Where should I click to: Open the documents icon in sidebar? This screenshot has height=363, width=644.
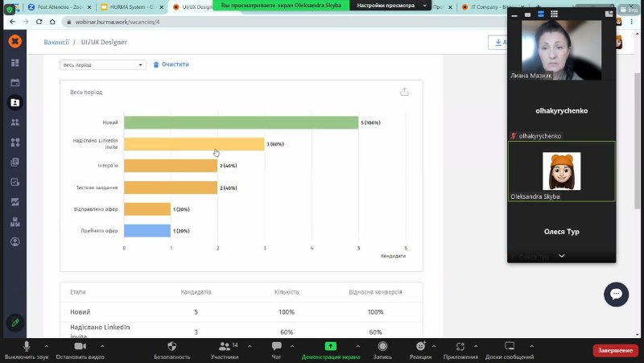coord(15,162)
